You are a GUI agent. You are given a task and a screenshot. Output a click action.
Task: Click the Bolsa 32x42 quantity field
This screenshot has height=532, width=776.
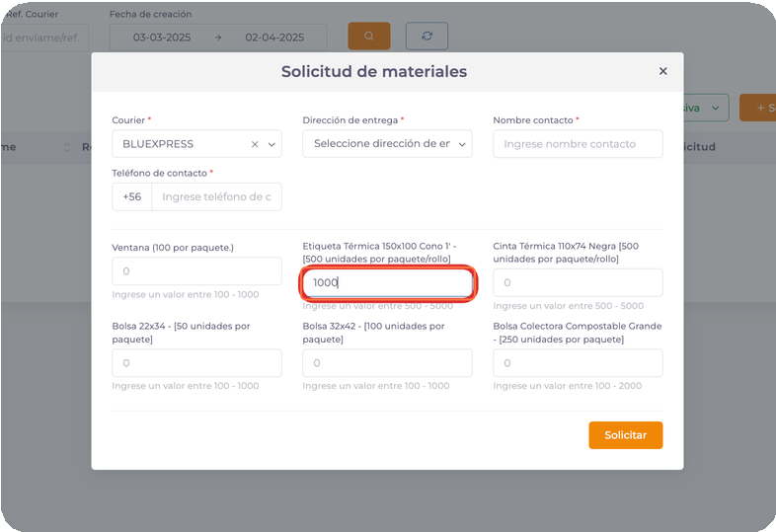click(387, 363)
